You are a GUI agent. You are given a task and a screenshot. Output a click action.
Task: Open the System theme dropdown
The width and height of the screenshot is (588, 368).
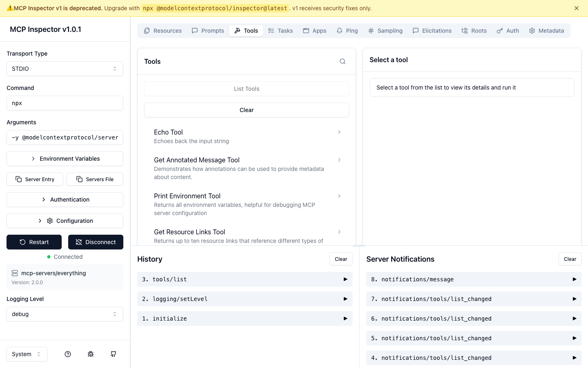coord(27,354)
